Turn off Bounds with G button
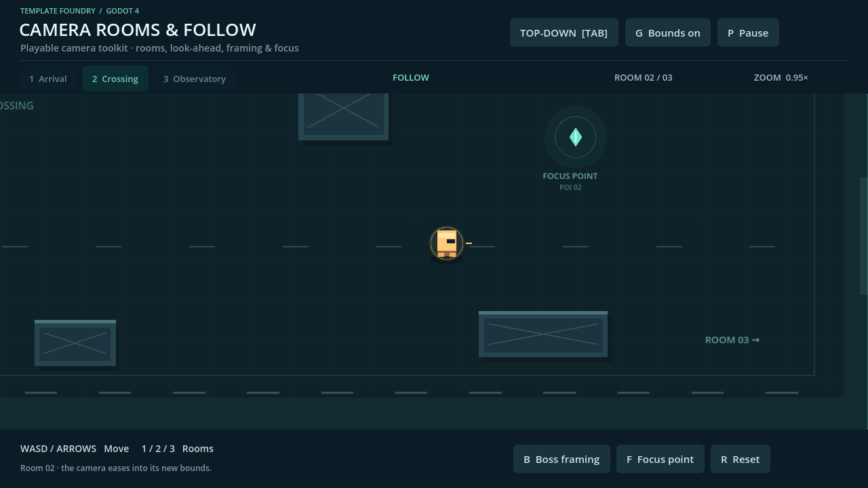 click(x=668, y=33)
